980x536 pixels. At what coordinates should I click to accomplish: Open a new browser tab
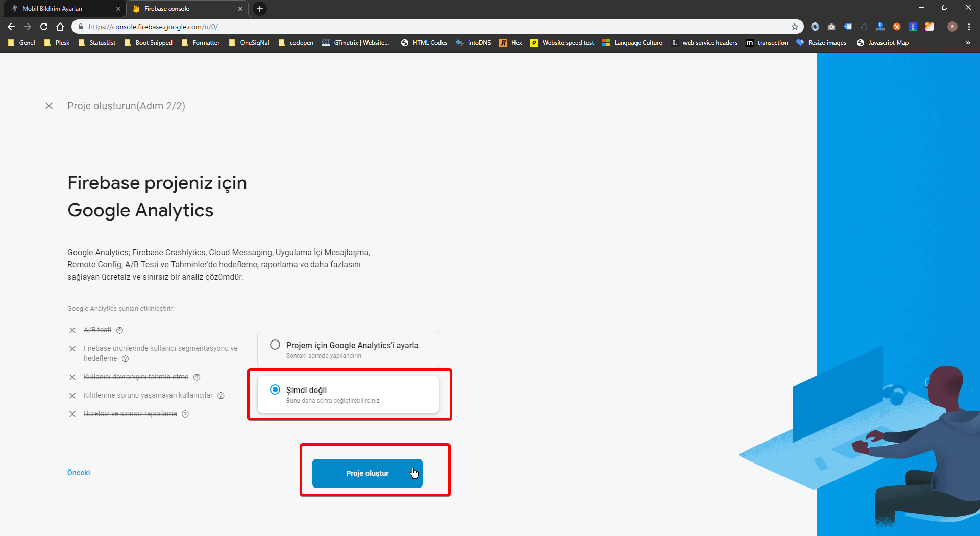[x=260, y=9]
